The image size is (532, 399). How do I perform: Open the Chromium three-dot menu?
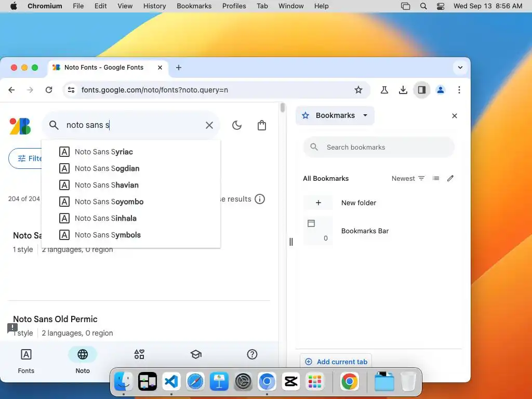click(459, 90)
